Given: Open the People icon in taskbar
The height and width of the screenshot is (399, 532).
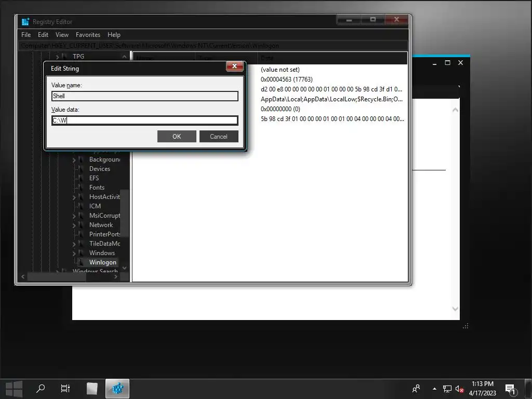Looking at the screenshot, I should click(x=416, y=389).
